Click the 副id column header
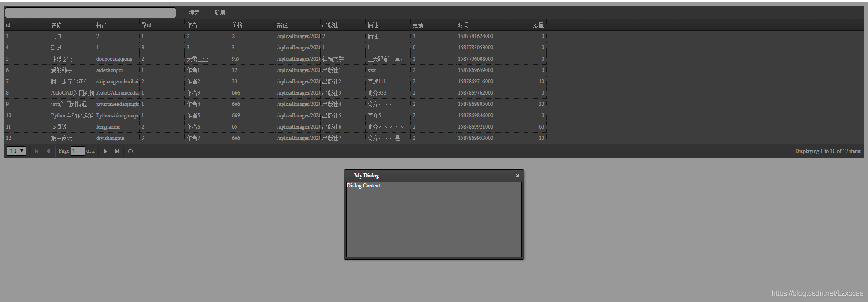 [162, 25]
